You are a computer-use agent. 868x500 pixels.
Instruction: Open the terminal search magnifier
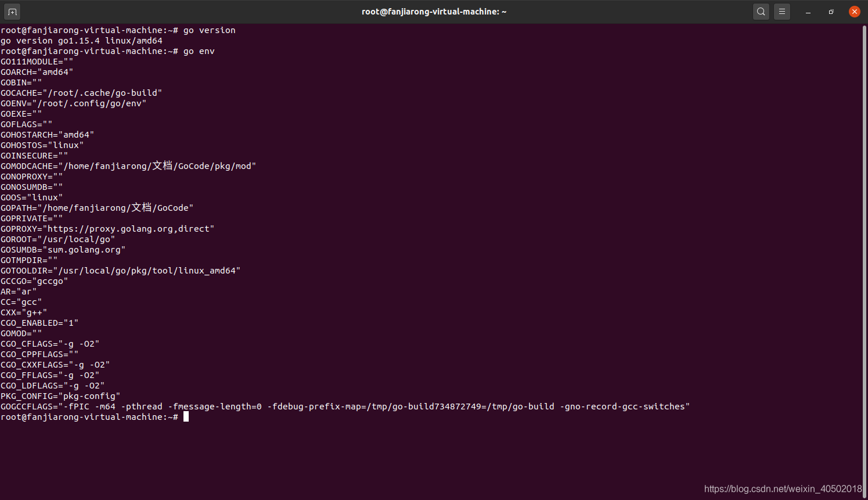coord(761,11)
